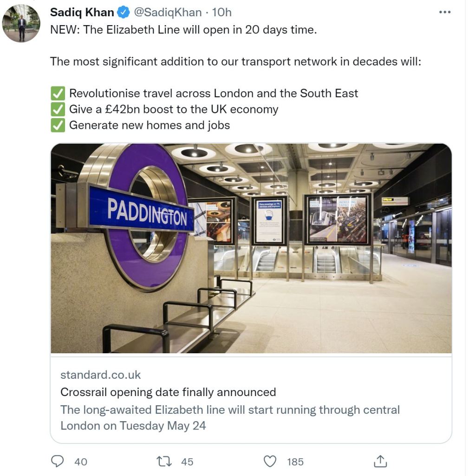Click the green check beside Generate new homes
Viewport: 469px width, 476px height.
click(58, 125)
